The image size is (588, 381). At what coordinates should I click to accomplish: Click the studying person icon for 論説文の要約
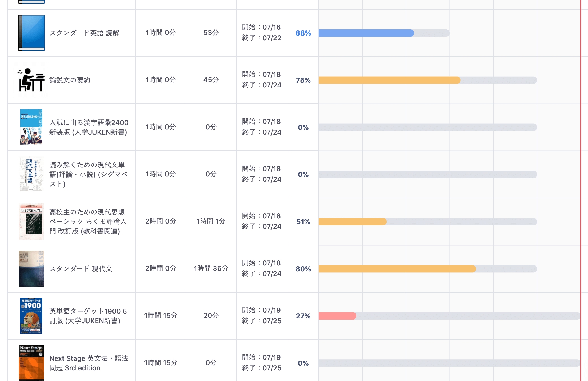coord(31,80)
